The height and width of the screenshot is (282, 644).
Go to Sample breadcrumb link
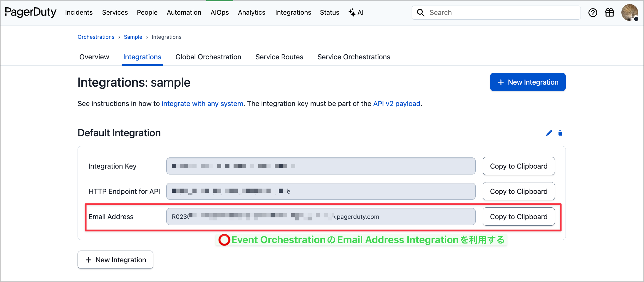pyautogui.click(x=133, y=37)
